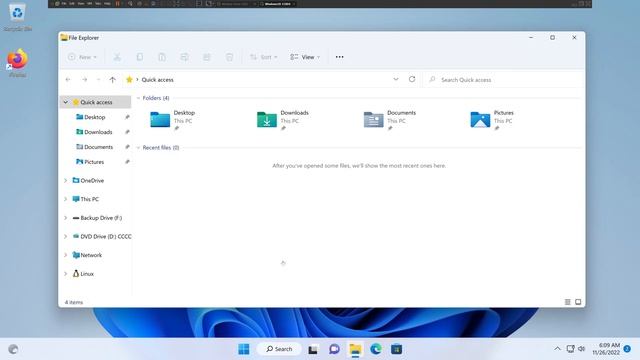
Task: Select the Pictures folder tile
Action: 492,120
